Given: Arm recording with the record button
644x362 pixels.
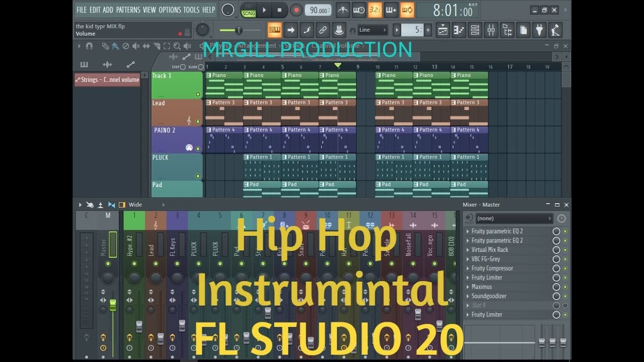Looking at the screenshot, I should coord(296,10).
